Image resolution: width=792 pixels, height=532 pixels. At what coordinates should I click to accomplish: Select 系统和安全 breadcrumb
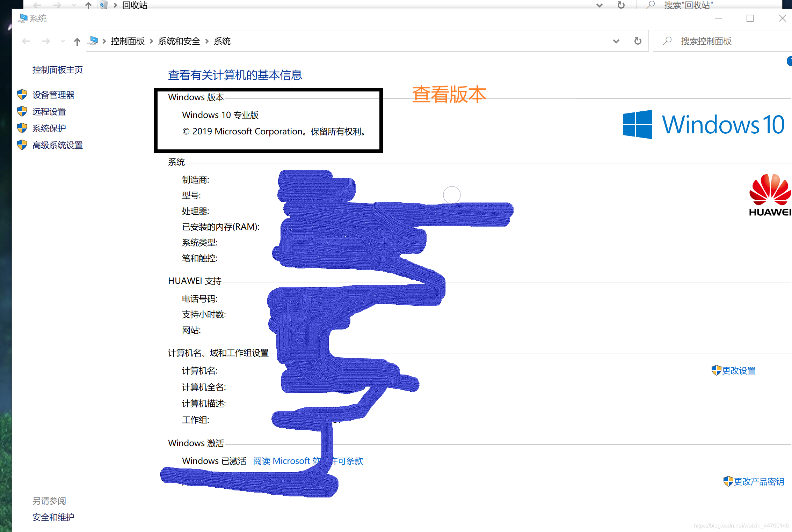(179, 41)
